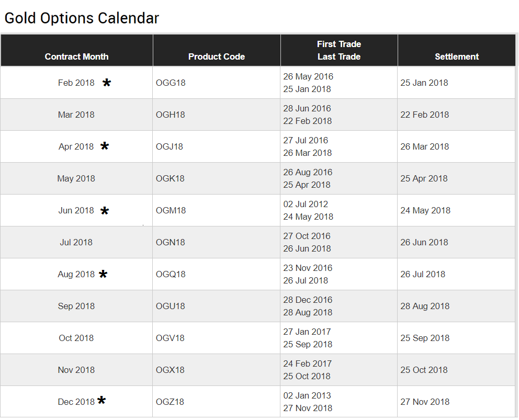The width and height of the screenshot is (519, 420).
Task: Click product code OGM18
Action: pyautogui.click(x=171, y=210)
